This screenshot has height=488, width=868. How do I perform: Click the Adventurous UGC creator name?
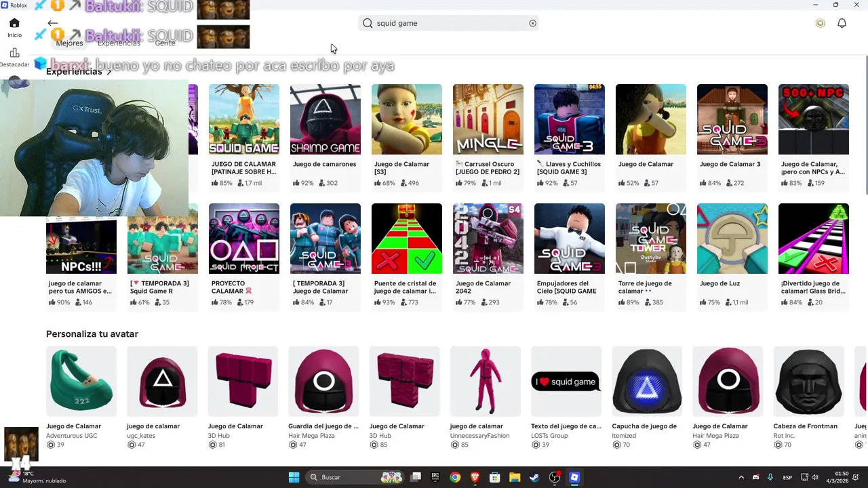pyautogui.click(x=72, y=436)
